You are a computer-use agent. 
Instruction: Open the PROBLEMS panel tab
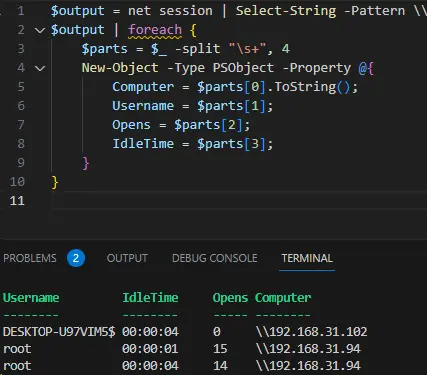point(30,258)
